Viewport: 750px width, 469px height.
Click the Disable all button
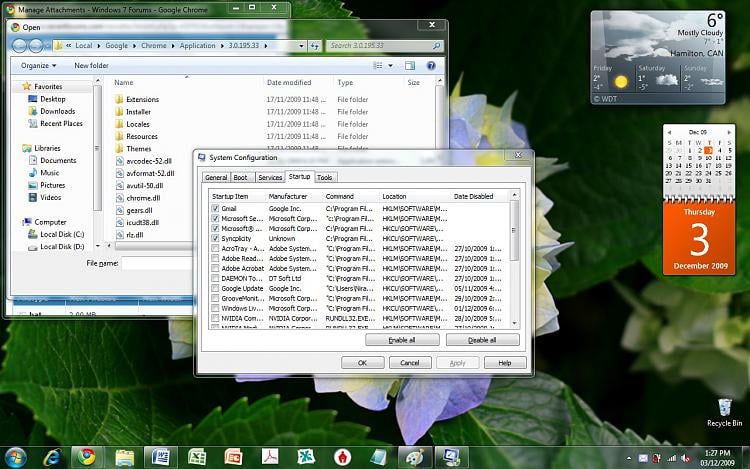tap(482, 340)
